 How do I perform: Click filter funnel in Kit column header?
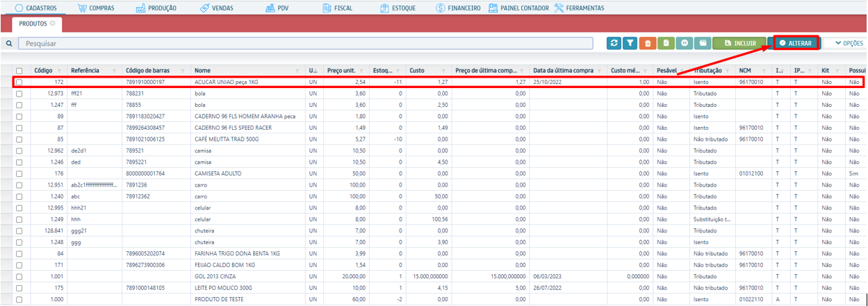click(839, 71)
